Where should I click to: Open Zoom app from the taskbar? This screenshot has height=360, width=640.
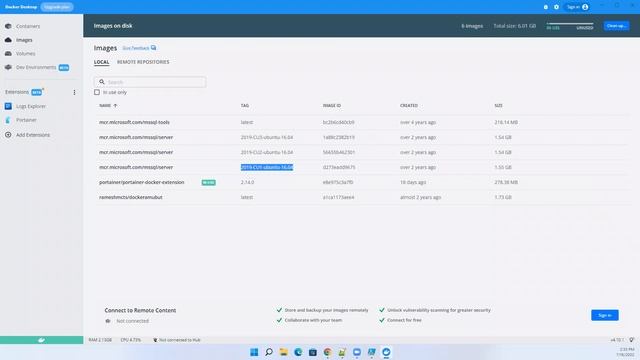coord(357,352)
